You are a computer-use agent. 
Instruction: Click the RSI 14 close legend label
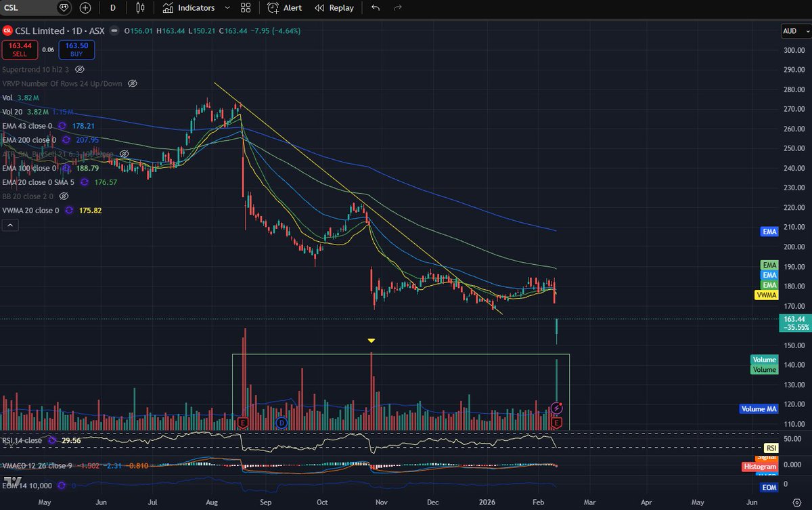(x=22, y=440)
